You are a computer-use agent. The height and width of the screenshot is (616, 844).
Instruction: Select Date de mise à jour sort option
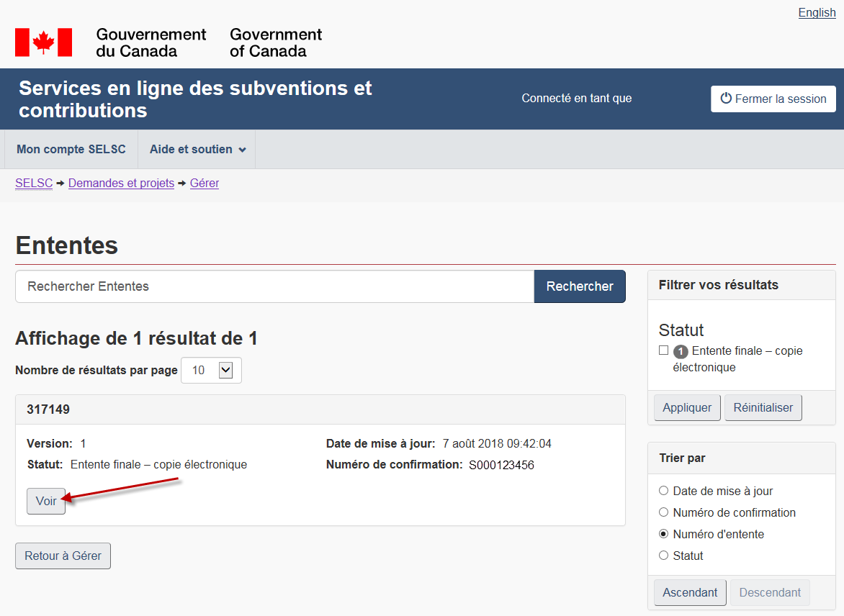664,491
